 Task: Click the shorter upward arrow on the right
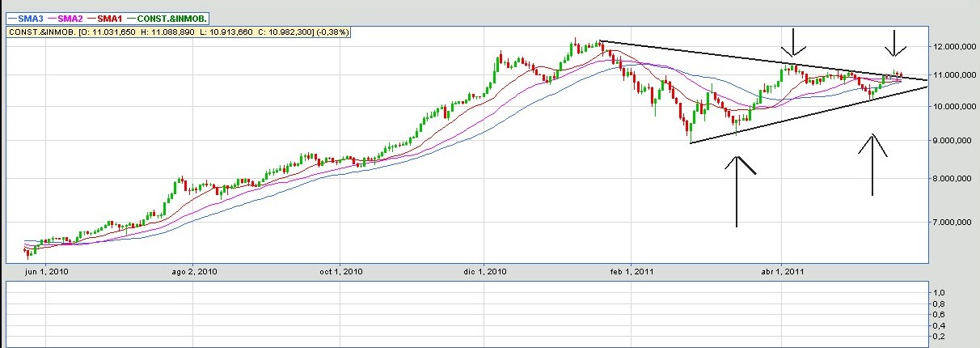[872, 164]
